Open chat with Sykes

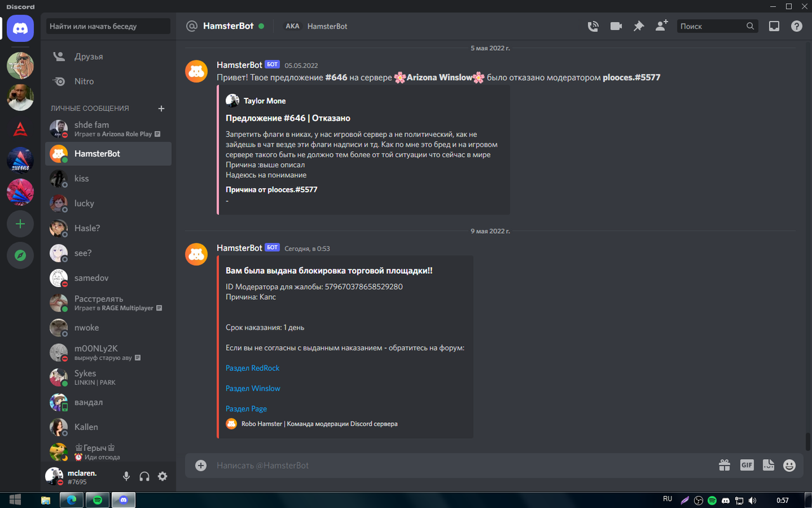click(108, 377)
